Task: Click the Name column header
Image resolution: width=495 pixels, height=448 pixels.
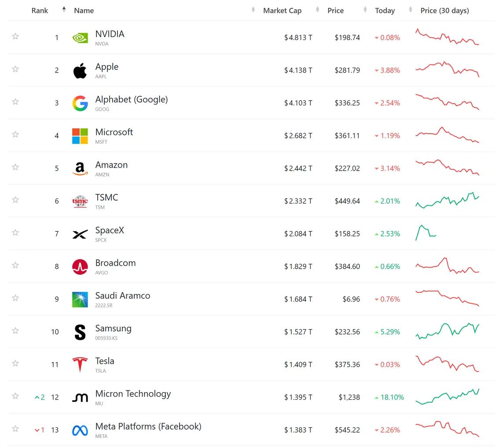Action: point(84,11)
